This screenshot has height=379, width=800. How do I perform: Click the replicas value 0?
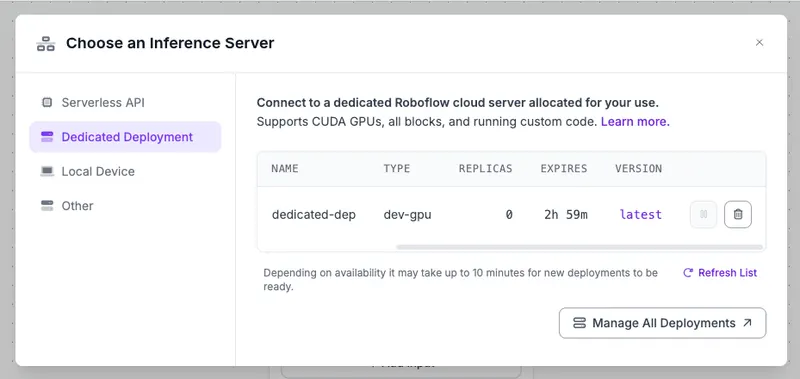[509, 215]
